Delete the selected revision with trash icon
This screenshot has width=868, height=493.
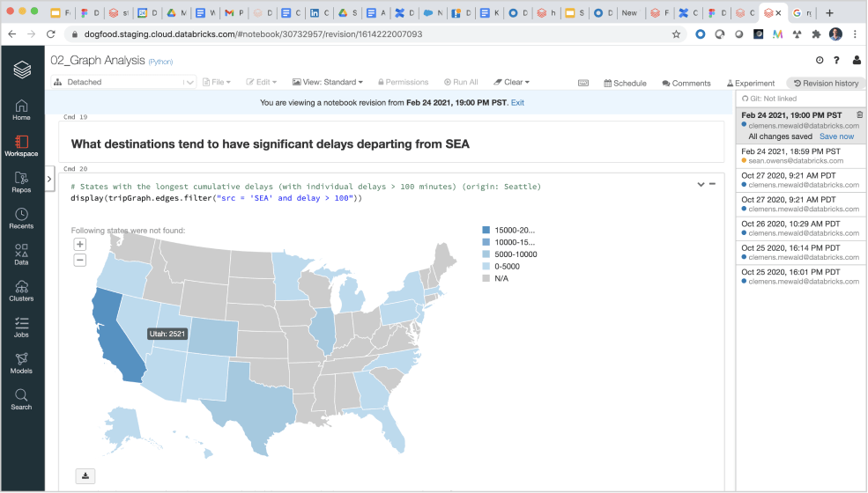(x=859, y=115)
